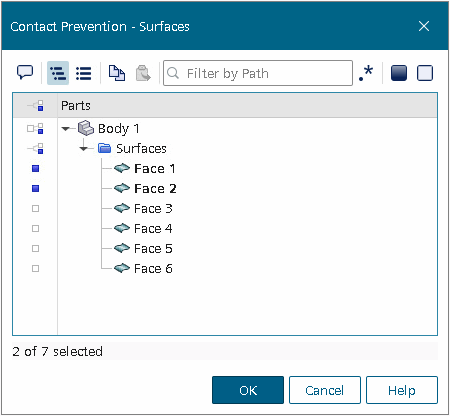
Task: Click the dark filled square select-all icon
Action: pyautogui.click(x=399, y=73)
